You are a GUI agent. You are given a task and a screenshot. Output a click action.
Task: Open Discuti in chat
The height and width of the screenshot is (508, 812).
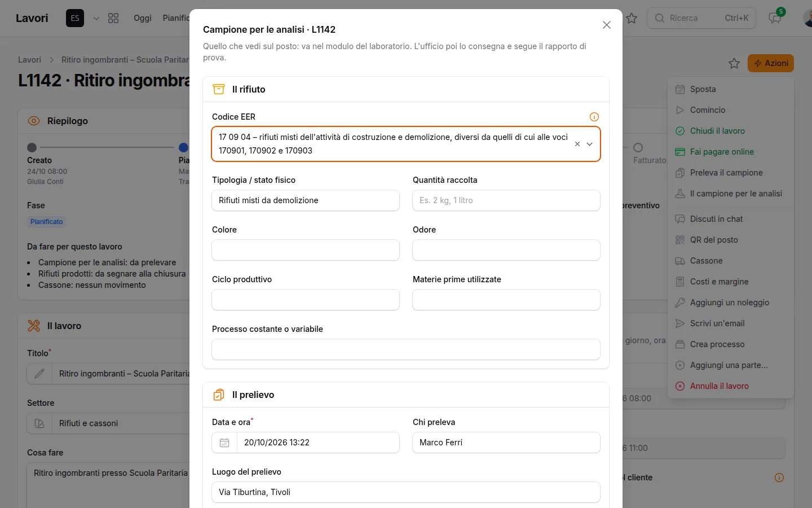731,219
